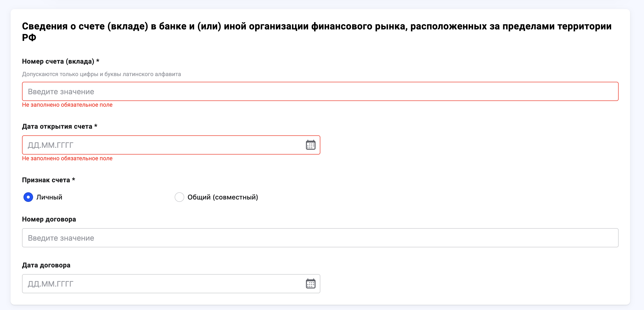Open calendar picker for account opening date

[x=310, y=145]
